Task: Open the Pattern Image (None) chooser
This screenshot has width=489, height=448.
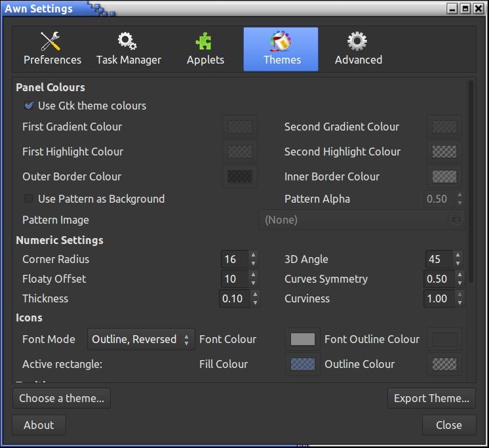Action: (x=354, y=220)
